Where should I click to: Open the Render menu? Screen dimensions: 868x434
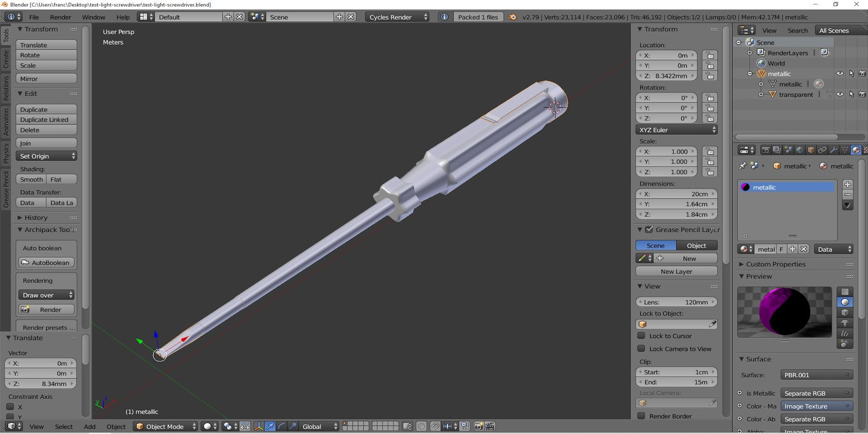pos(60,17)
